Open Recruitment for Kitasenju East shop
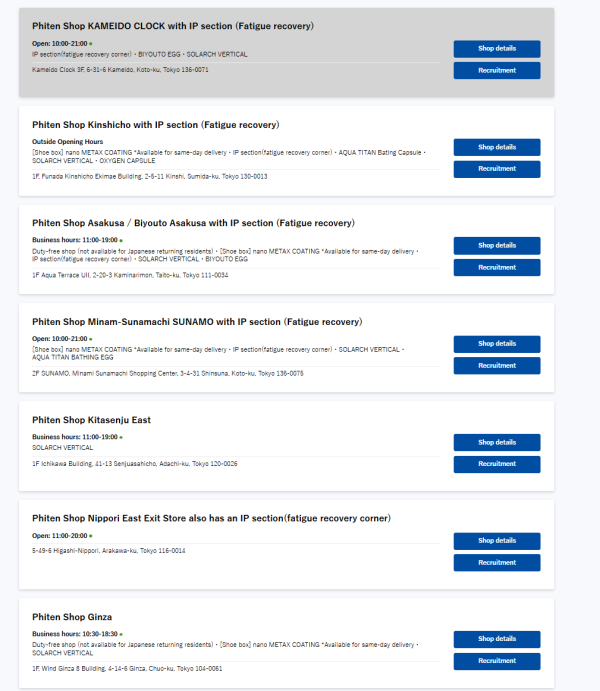Screen dimensions: 600x691 point(496,464)
